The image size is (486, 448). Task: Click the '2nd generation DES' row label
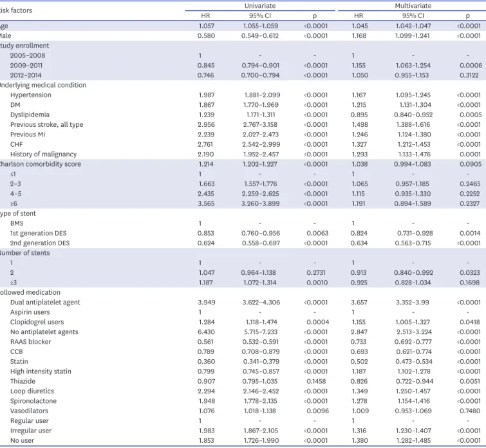[40, 243]
